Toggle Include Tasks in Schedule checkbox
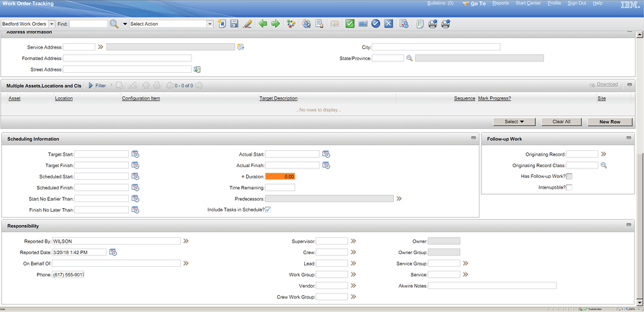Image resolution: width=644 pixels, height=312 pixels. pos(268,210)
